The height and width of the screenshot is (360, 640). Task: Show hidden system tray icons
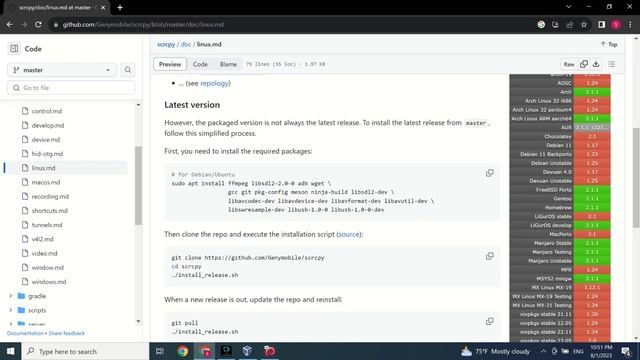pos(543,351)
